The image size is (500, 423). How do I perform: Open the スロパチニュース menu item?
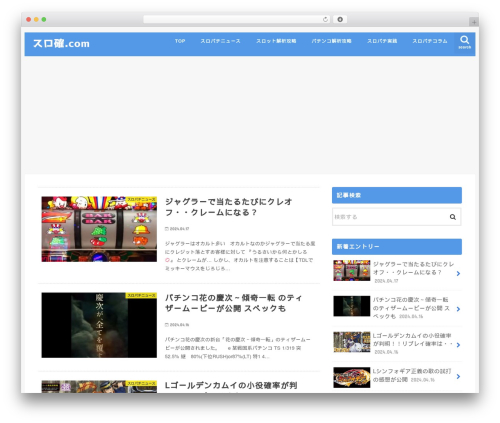(x=220, y=41)
